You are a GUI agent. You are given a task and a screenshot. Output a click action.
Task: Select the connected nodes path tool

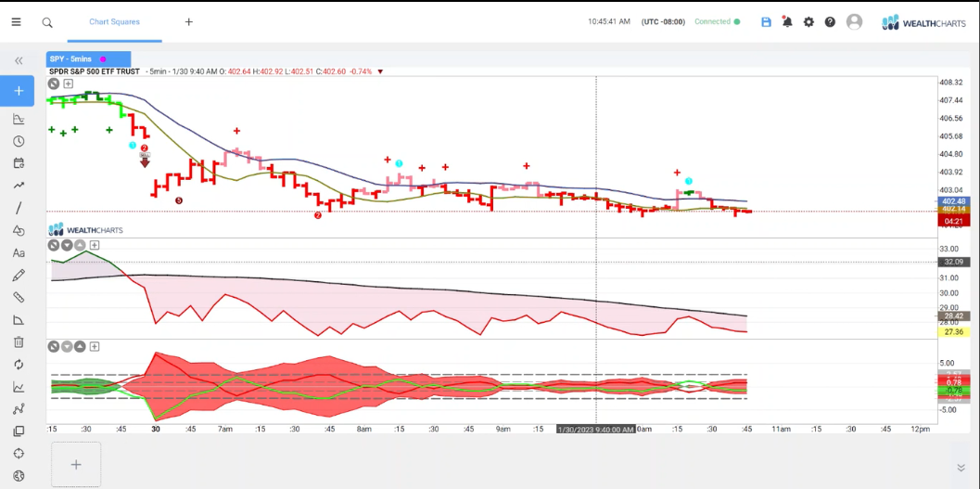coord(19,409)
